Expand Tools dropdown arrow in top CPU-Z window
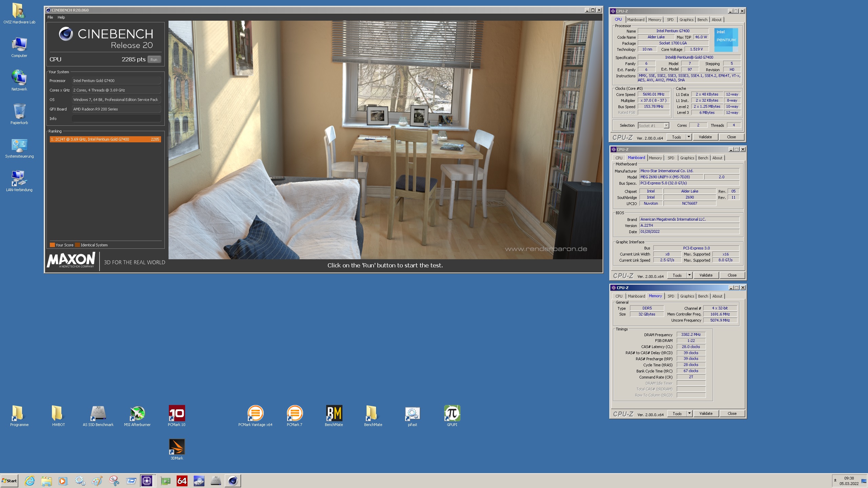The width and height of the screenshot is (868, 488). [x=689, y=137]
